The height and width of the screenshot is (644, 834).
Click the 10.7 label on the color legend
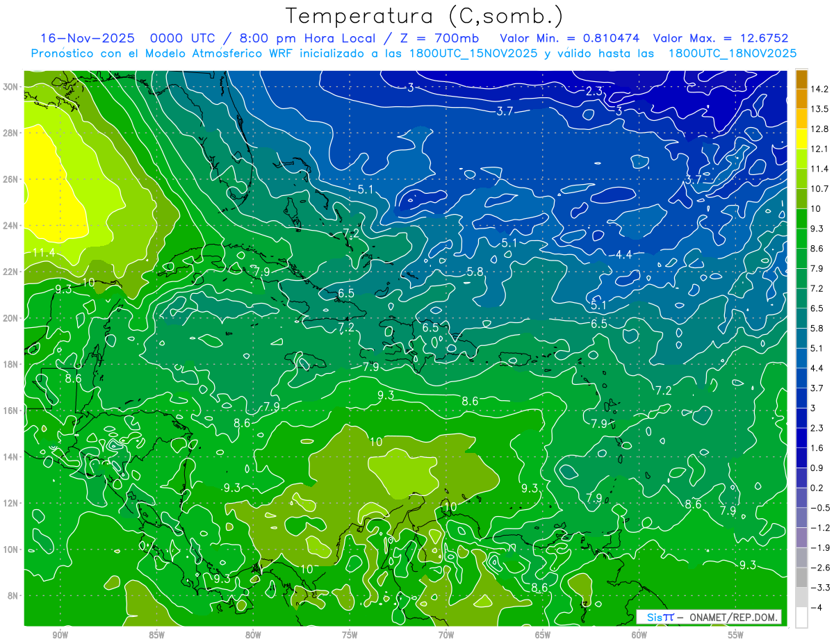pyautogui.click(x=820, y=188)
